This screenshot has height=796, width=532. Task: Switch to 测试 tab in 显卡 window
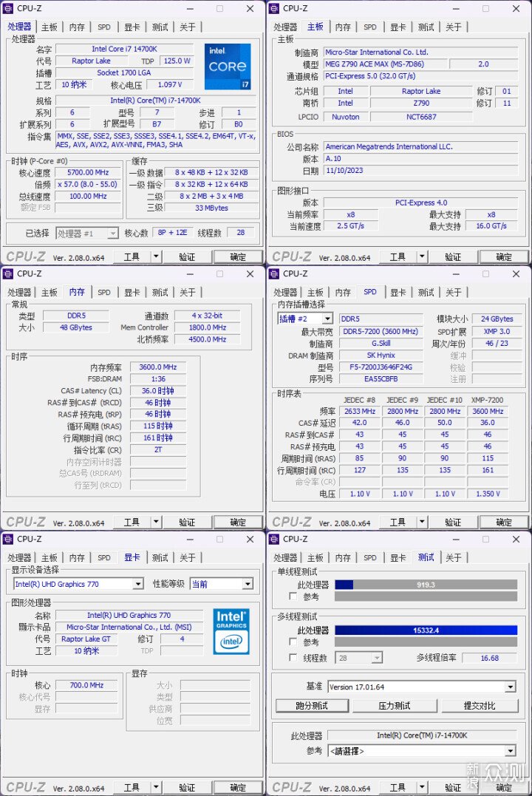[160, 558]
